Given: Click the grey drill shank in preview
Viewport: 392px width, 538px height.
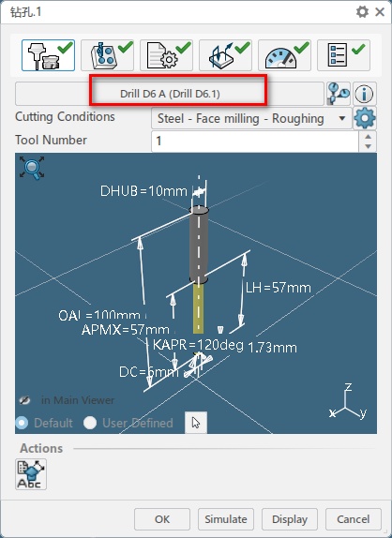Looking at the screenshot, I should [199, 245].
